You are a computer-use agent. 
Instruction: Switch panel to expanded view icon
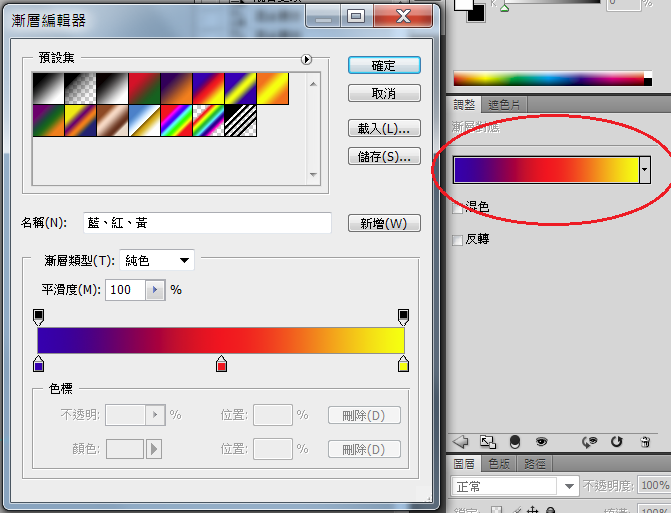click(x=488, y=442)
